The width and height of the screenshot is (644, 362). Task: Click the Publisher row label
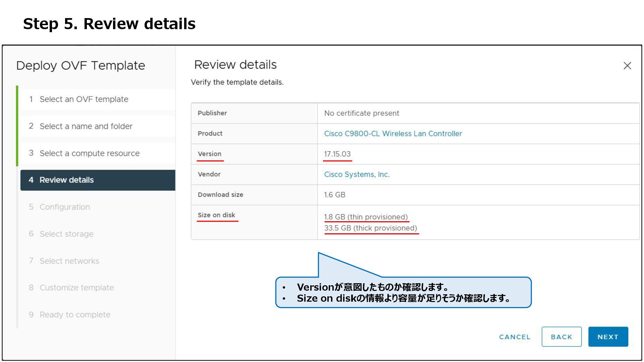click(x=212, y=113)
